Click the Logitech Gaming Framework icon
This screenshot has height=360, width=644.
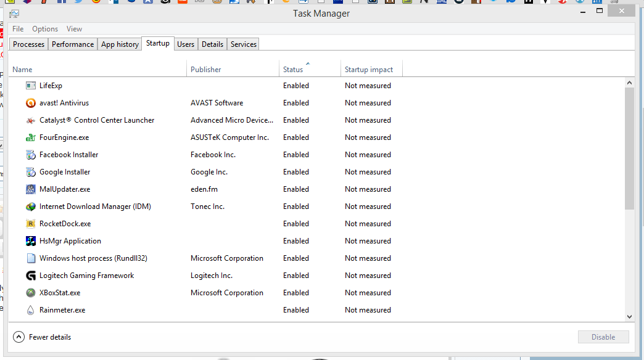tap(31, 275)
